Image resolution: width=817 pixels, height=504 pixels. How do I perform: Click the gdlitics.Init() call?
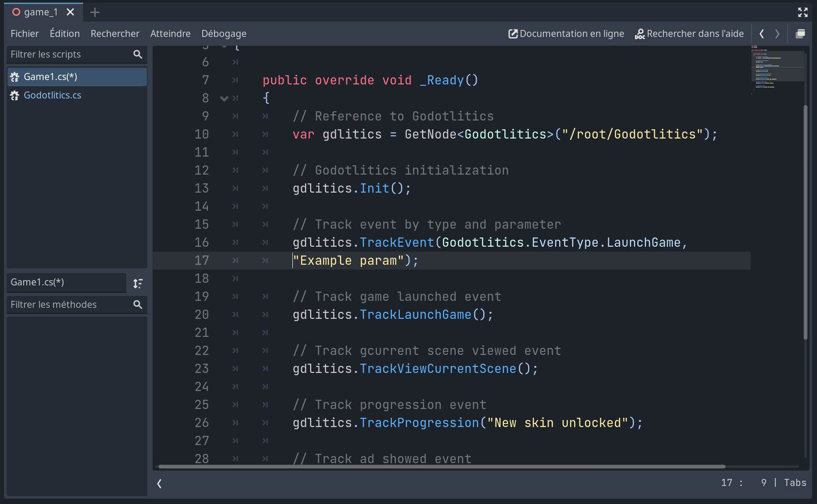click(x=352, y=188)
